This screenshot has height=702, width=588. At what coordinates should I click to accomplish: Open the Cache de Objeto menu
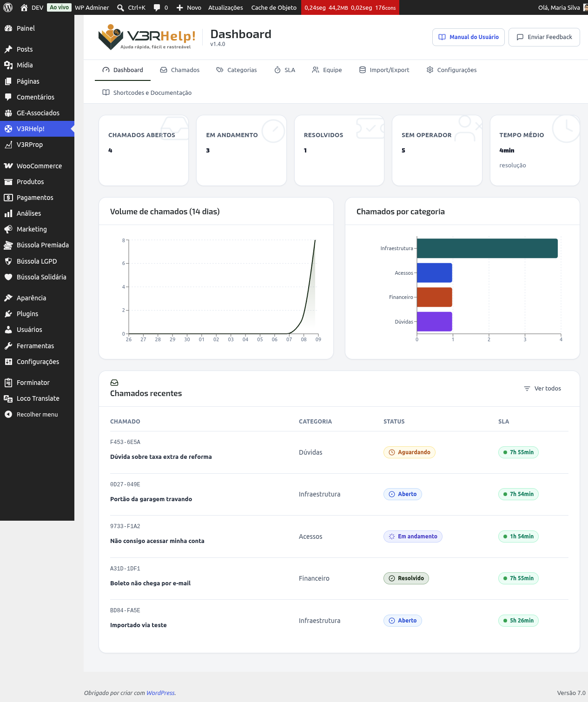274,7
